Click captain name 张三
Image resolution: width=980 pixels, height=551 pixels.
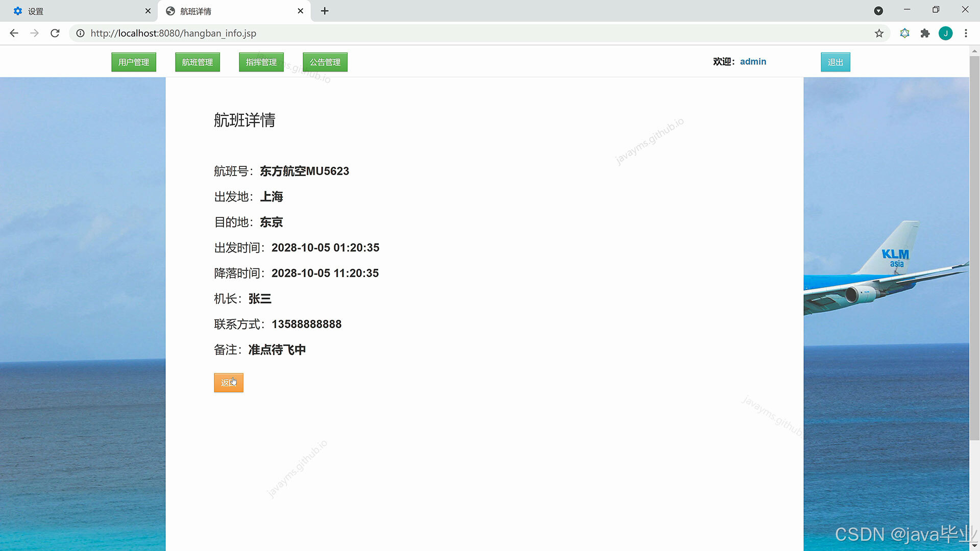(x=260, y=298)
